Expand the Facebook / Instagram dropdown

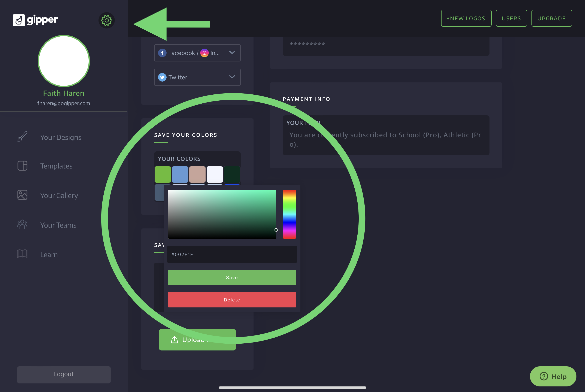pos(231,52)
